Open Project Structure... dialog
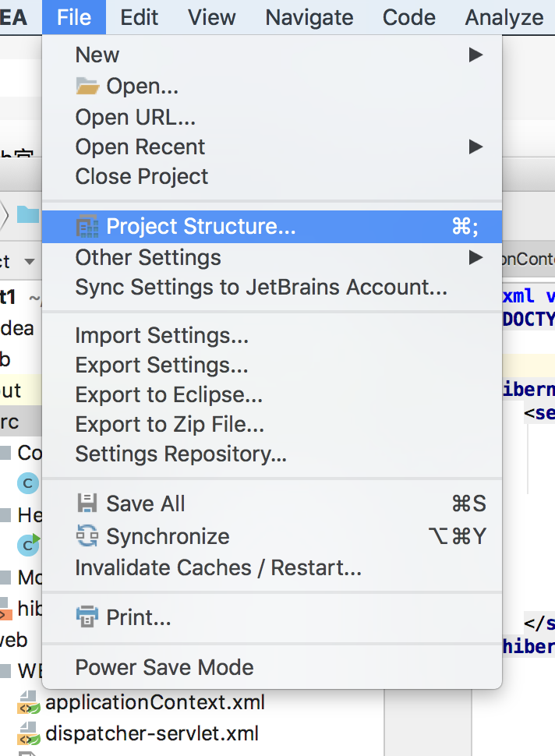 pyautogui.click(x=272, y=227)
